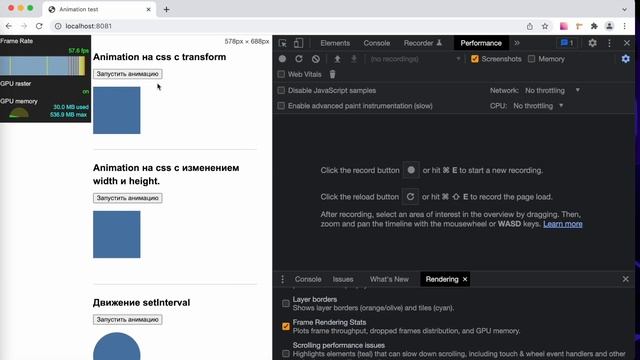Image resolution: width=640 pixels, height=360 pixels.
Task: View site information icon in address bar
Action: [58, 26]
